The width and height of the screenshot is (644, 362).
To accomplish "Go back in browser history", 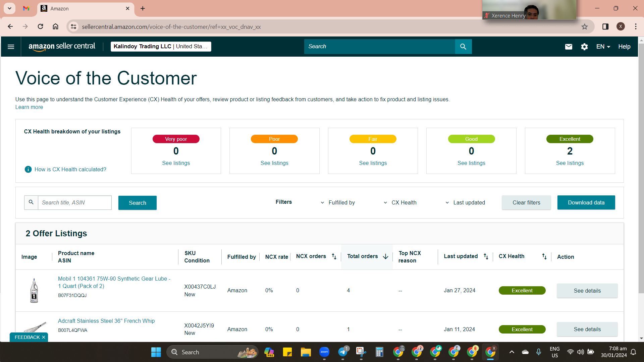I will pos(10,26).
